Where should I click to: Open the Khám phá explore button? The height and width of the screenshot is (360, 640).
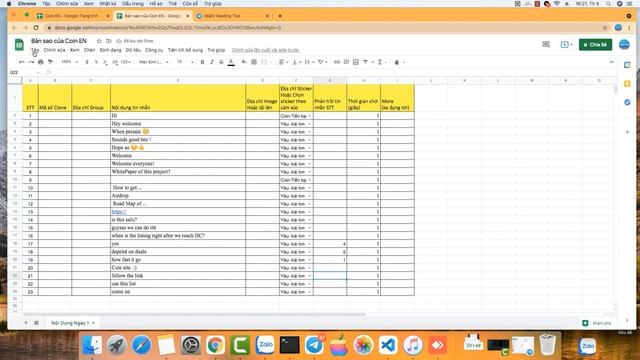(x=597, y=323)
